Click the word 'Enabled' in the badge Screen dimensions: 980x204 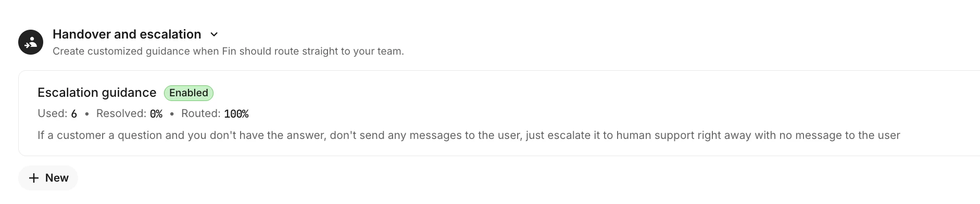click(189, 93)
